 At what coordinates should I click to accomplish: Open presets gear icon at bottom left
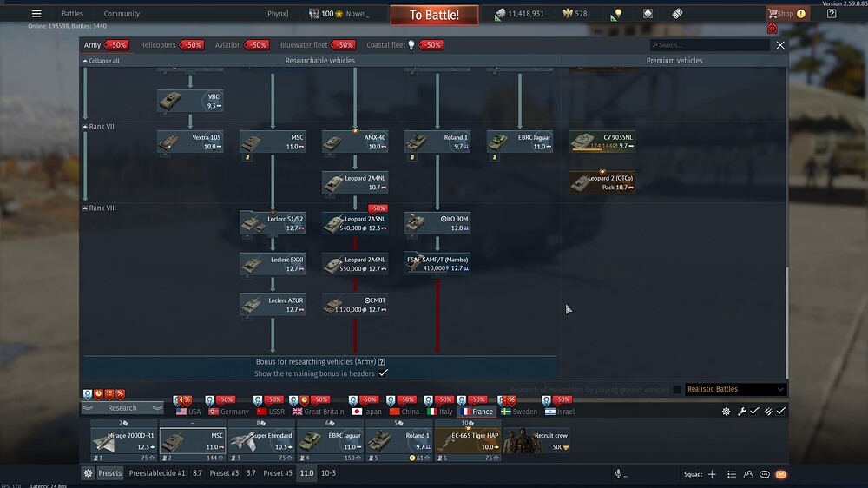(88, 473)
